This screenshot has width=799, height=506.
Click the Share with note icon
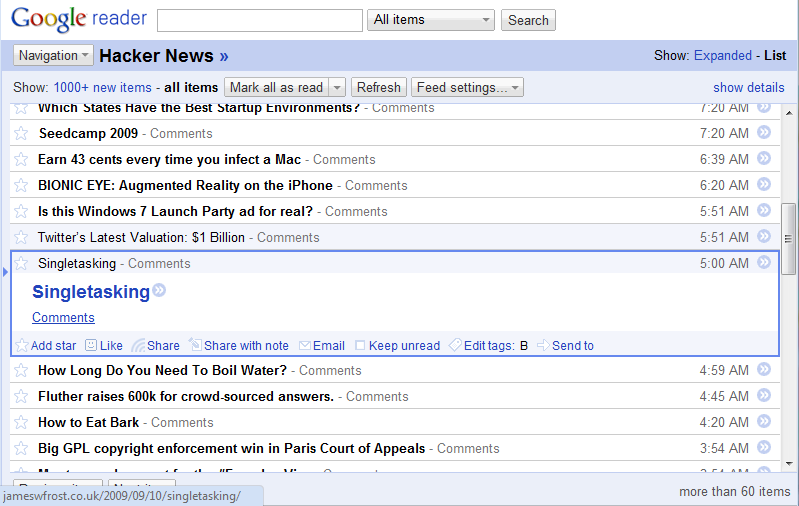pos(196,346)
